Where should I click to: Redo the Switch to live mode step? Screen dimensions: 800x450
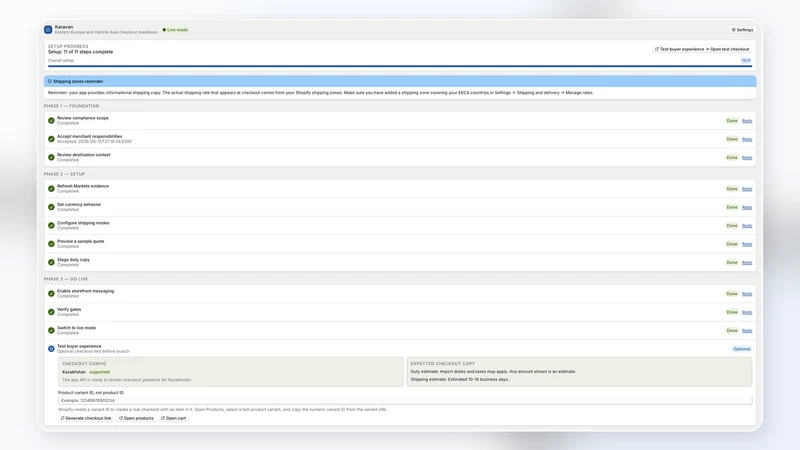(x=747, y=331)
